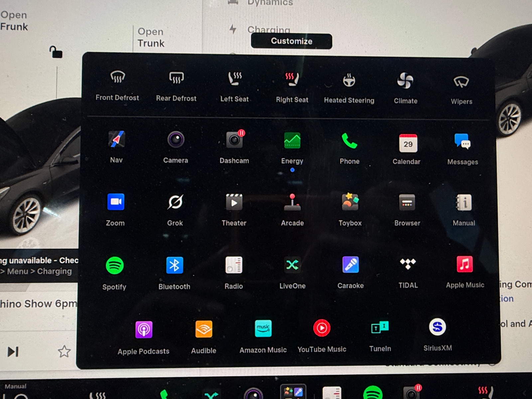532x399 pixels.
Task: Tap Open Trunk on the car view
Action: click(x=151, y=37)
